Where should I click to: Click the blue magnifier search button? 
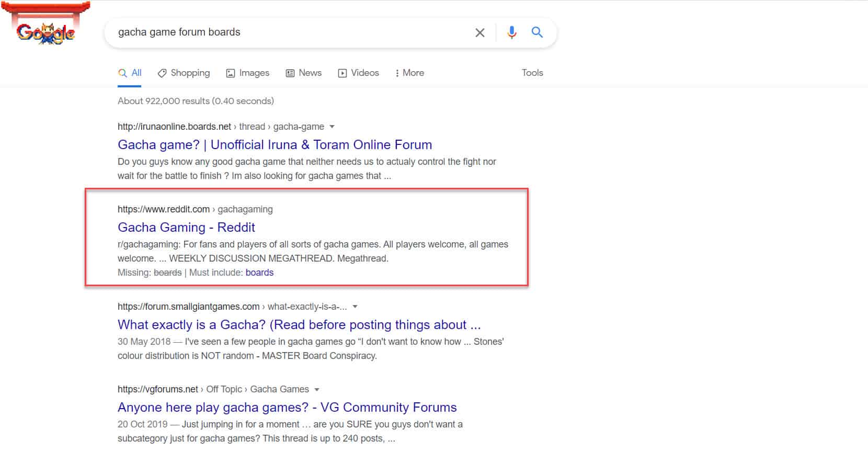pos(537,32)
